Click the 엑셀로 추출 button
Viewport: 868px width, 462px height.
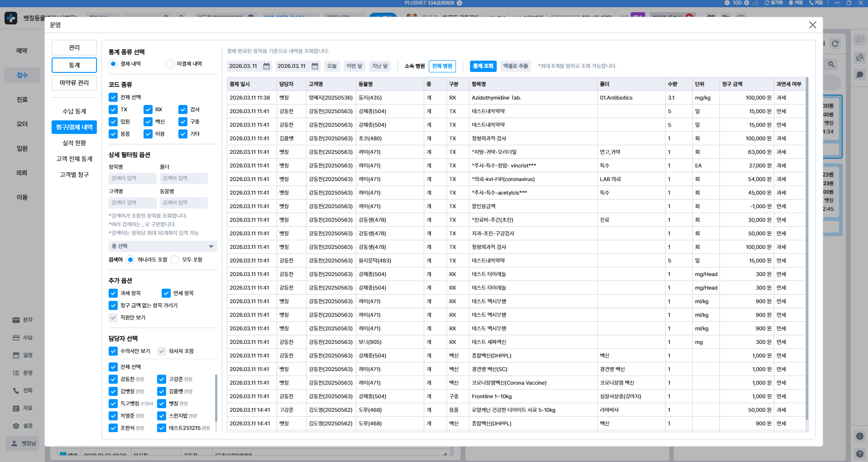(516, 66)
